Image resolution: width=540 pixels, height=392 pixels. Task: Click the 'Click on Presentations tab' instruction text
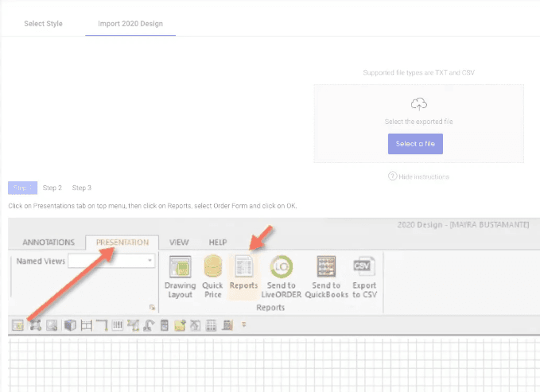(153, 206)
